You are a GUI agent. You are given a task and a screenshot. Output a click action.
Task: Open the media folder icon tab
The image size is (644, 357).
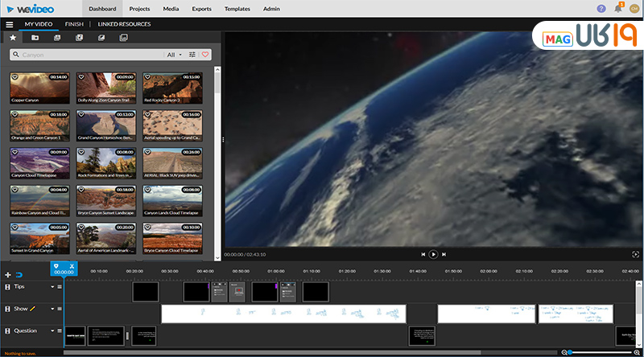click(35, 38)
